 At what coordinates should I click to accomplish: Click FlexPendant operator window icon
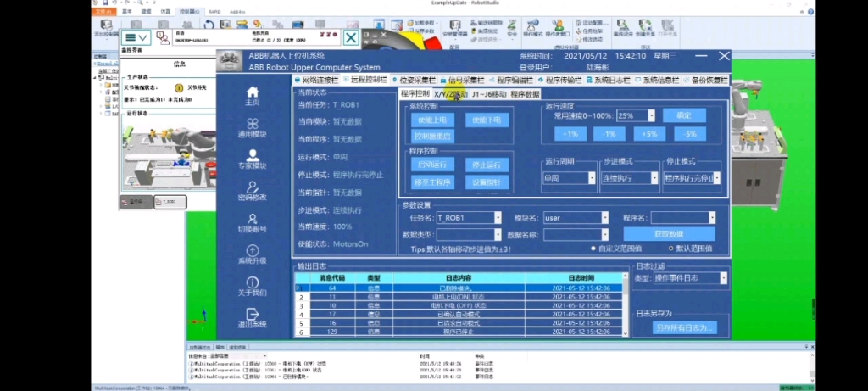click(162, 37)
